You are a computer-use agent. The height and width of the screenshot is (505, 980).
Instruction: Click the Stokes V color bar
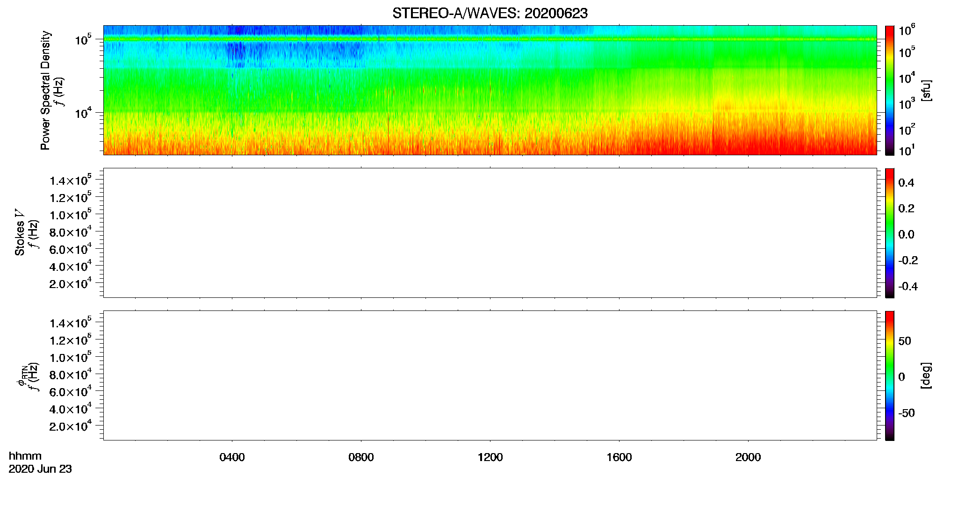[890, 233]
